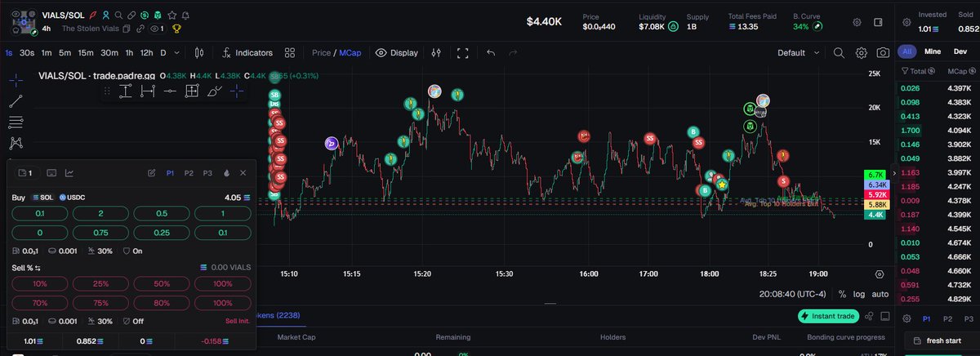Click the Instant trade button
Image resolution: width=980 pixels, height=356 pixels.
[x=829, y=316]
